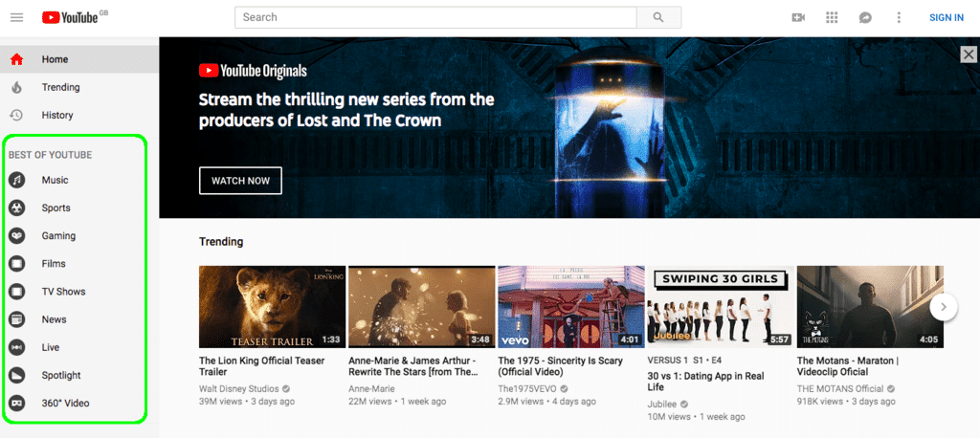This screenshot has height=438, width=980.
Task: Open the Lion King cub thumbnail
Action: click(272, 307)
